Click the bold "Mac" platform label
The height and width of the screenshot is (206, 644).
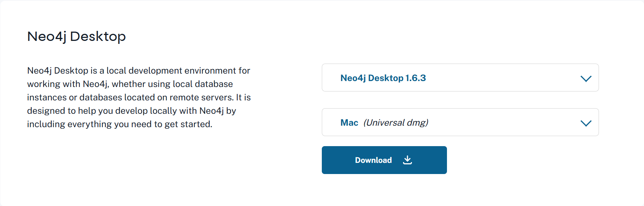349,123
